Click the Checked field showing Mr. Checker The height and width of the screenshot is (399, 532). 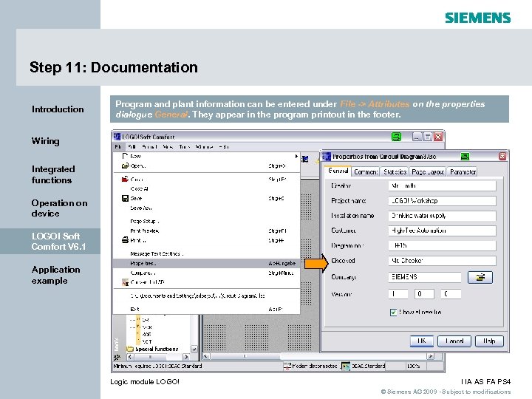point(442,261)
